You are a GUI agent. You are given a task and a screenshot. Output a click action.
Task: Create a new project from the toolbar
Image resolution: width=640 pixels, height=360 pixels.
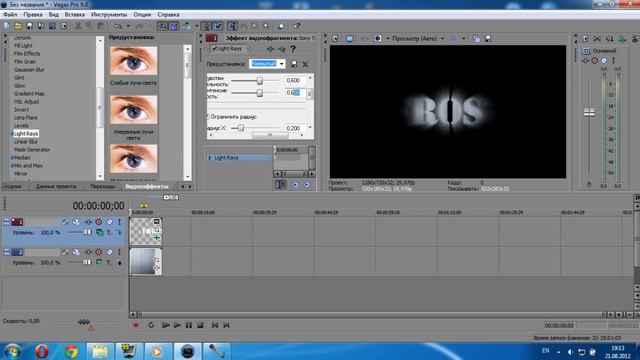(x=7, y=26)
